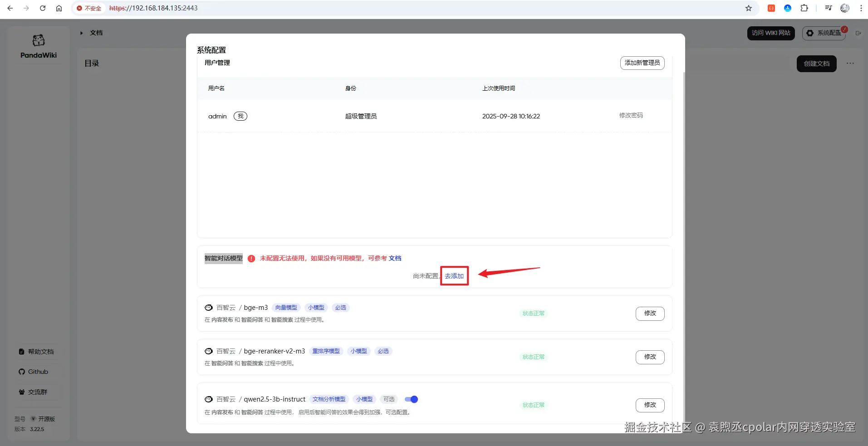Click the PandaWiki panda logo
The width and height of the screenshot is (868, 446).
point(39,40)
